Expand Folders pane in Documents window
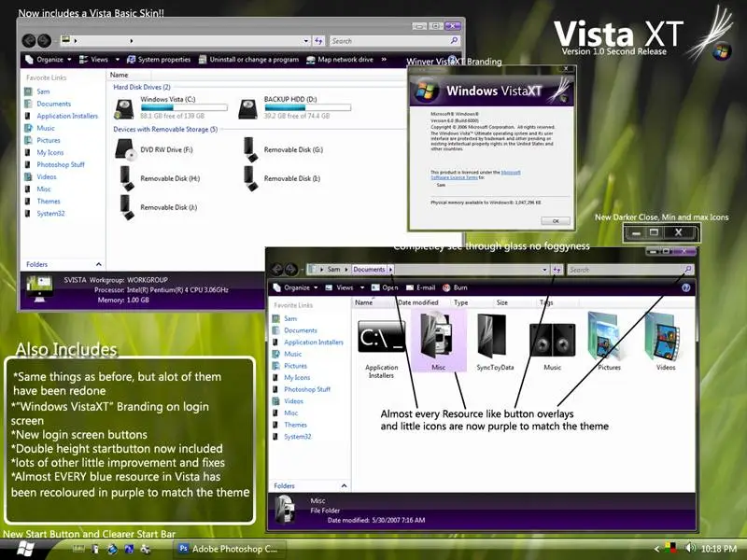The image size is (747, 560). 344,485
